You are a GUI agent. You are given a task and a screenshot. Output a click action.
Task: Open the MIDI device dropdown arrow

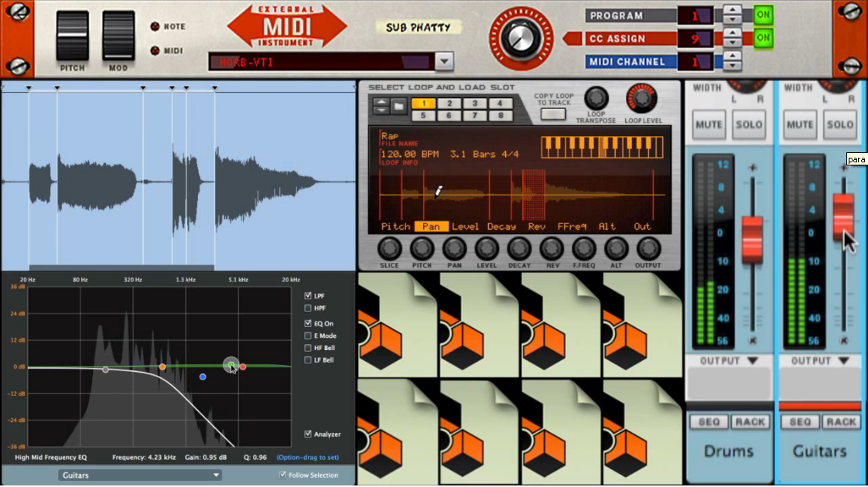pos(444,61)
